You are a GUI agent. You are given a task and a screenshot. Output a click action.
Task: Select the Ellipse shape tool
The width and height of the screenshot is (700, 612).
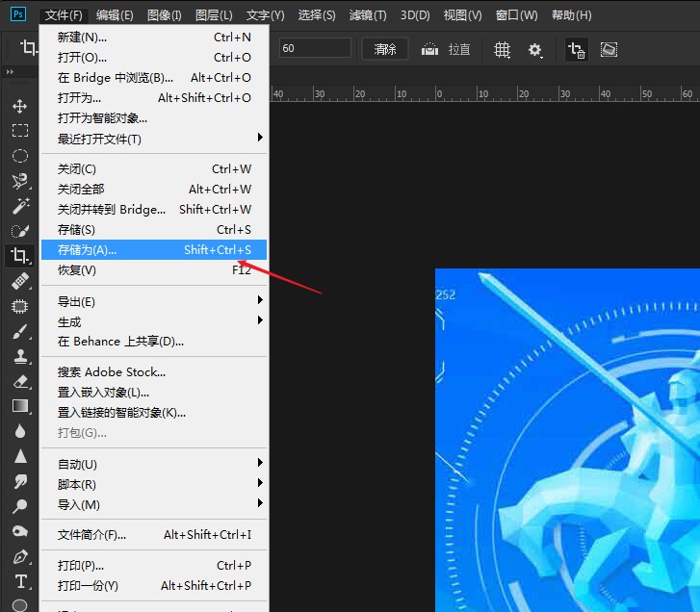19,605
